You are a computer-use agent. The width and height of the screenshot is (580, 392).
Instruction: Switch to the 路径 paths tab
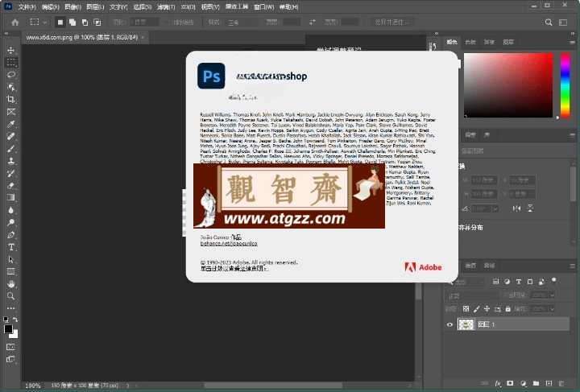click(x=489, y=266)
